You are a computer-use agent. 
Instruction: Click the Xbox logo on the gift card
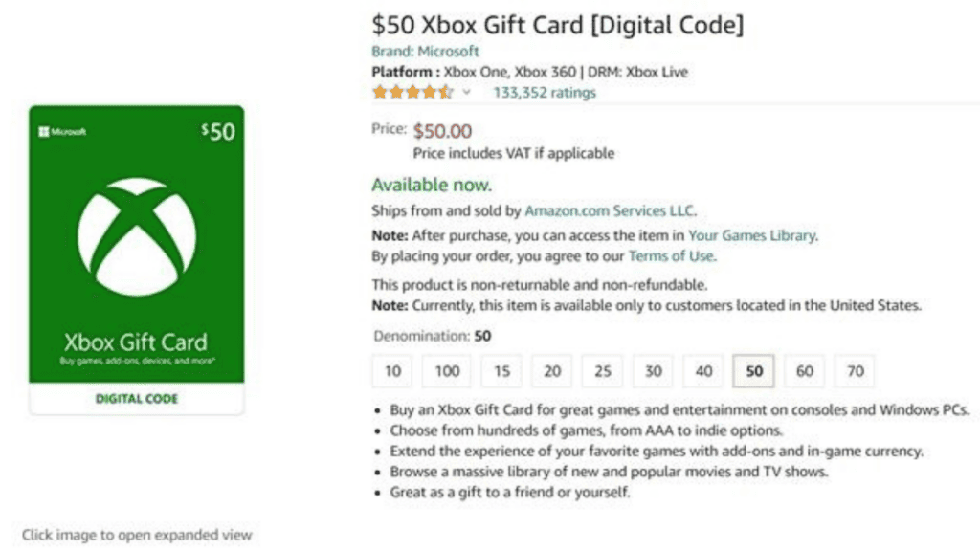[x=136, y=236]
